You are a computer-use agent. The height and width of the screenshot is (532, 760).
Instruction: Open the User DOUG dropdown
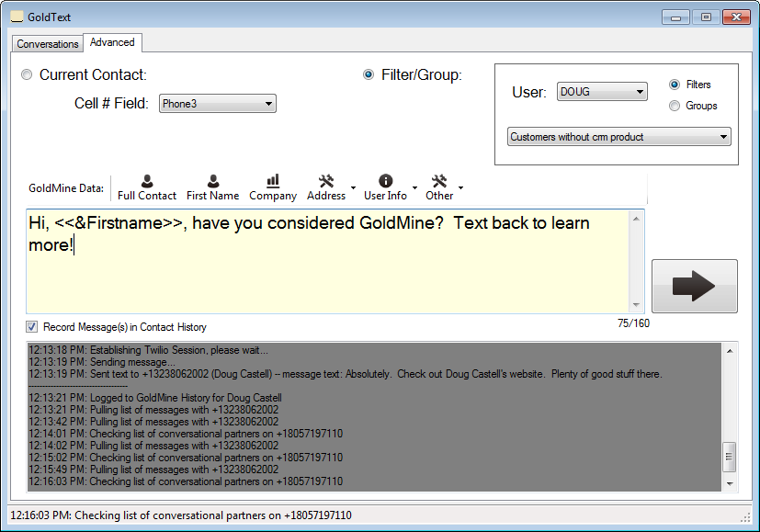(x=602, y=92)
